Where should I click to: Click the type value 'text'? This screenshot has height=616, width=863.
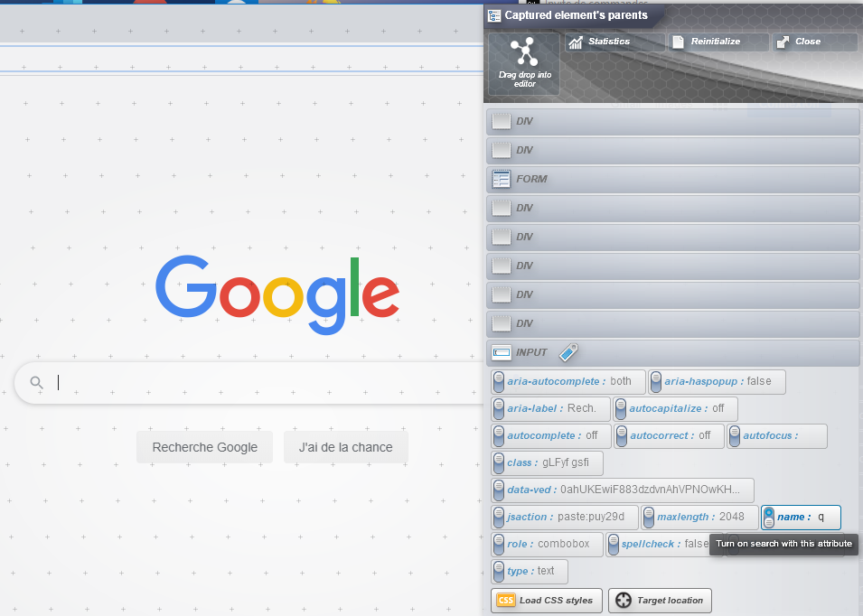pos(546,571)
